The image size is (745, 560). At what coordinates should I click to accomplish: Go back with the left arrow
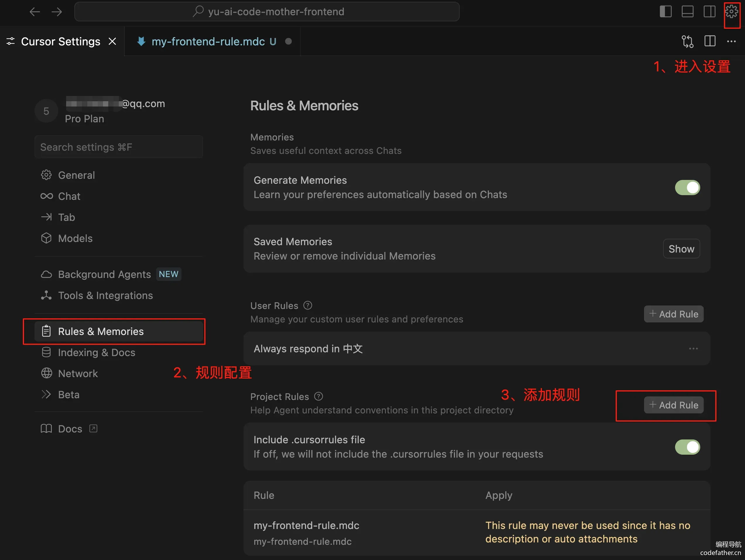click(x=35, y=12)
